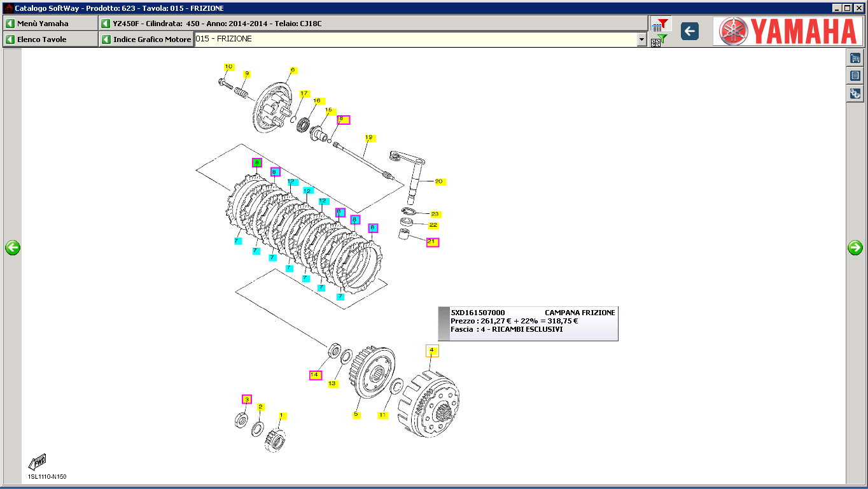
Task: Click the 1SL1110-N150 drawing code text
Action: (x=47, y=477)
